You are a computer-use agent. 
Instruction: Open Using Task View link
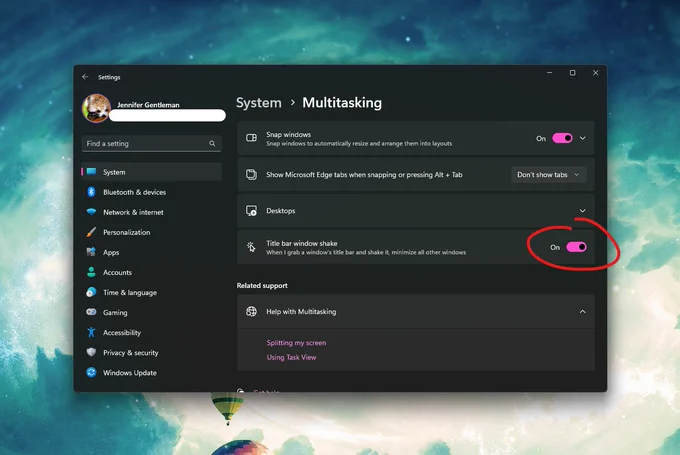(x=291, y=357)
